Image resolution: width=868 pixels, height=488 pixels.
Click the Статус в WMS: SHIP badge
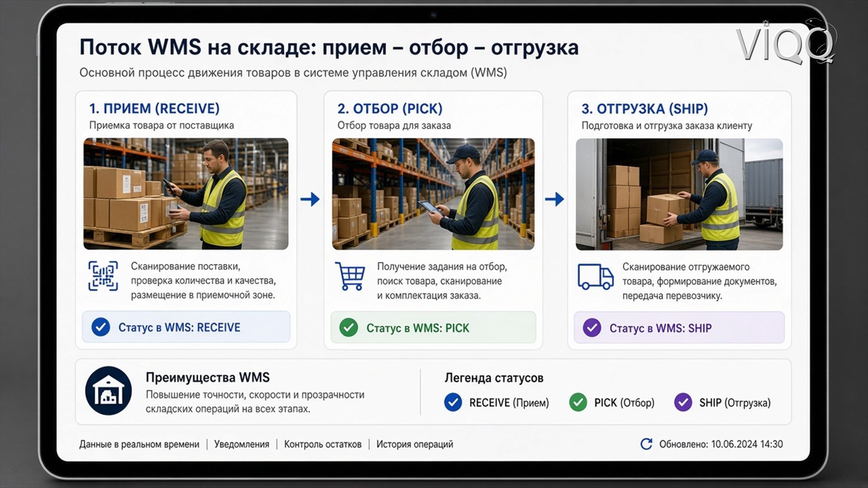679,327
